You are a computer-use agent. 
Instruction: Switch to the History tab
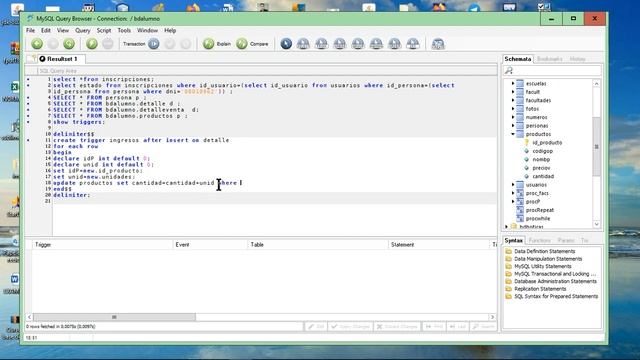click(577, 59)
